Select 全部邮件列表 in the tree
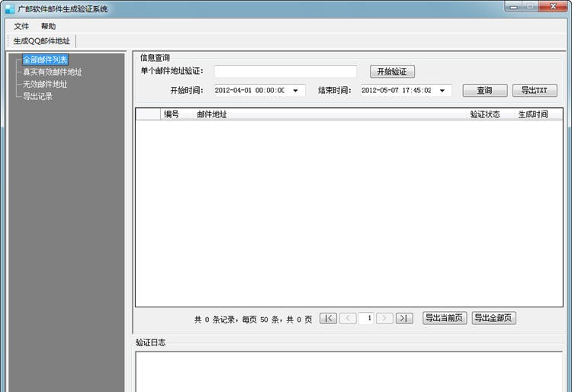The image size is (572, 392). point(45,59)
